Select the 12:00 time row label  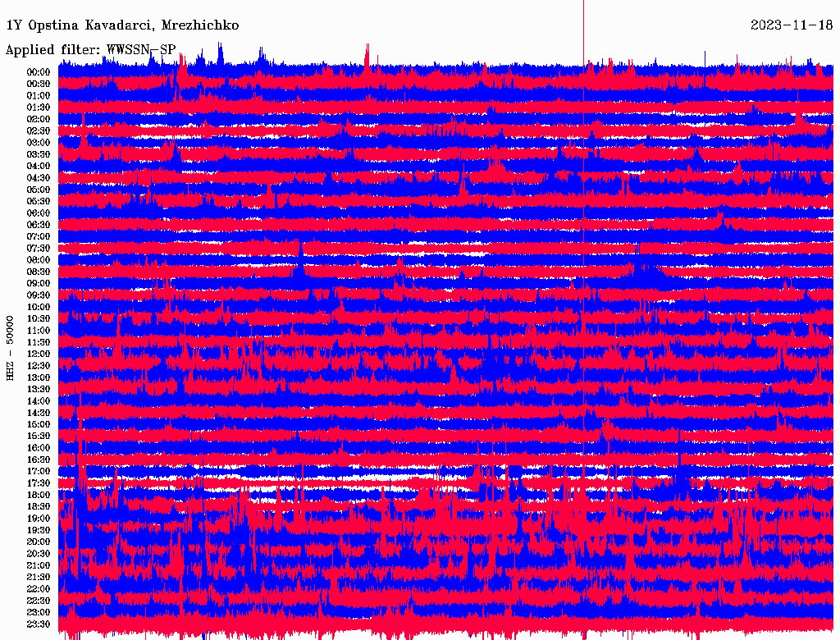click(39, 354)
